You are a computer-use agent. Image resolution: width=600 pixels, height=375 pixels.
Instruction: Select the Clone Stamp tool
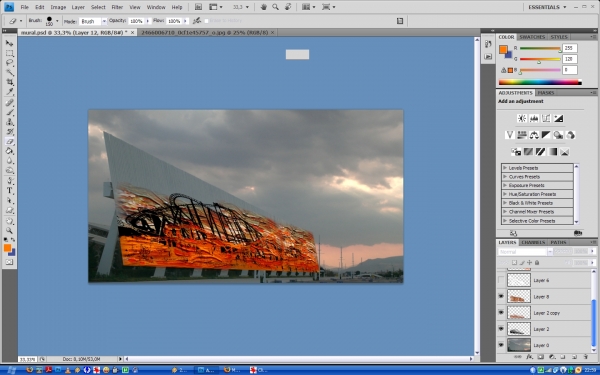pyautogui.click(x=9, y=122)
